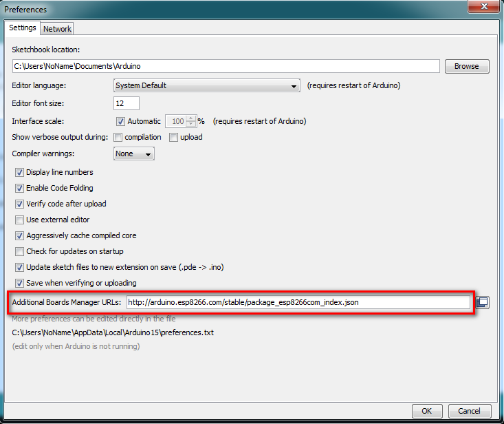Toggle Display line numbers checkbox
Screen dimensions: 504x424
pos(19,173)
